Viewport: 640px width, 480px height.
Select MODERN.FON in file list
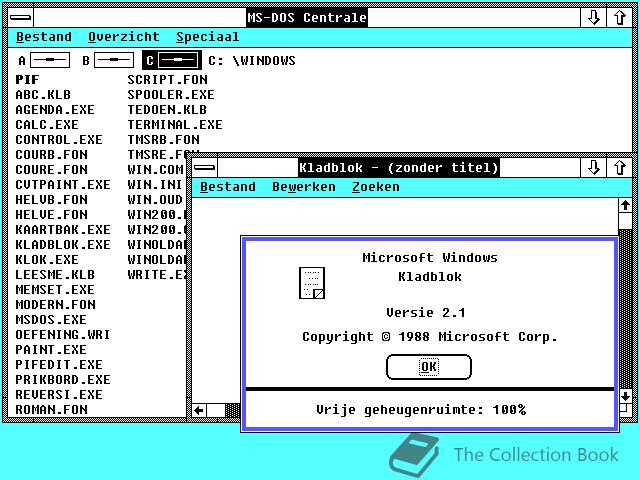coord(56,304)
